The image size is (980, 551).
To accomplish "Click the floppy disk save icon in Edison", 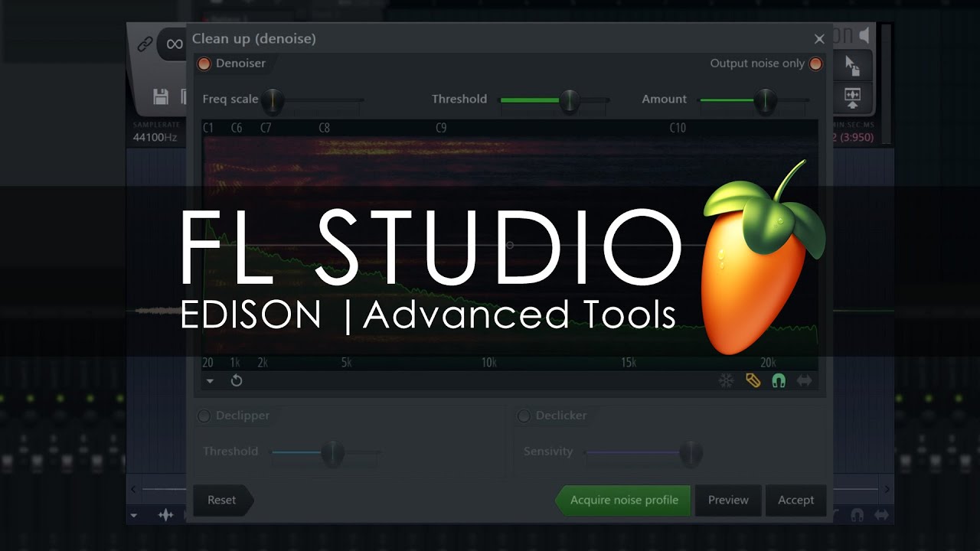I will click(161, 96).
